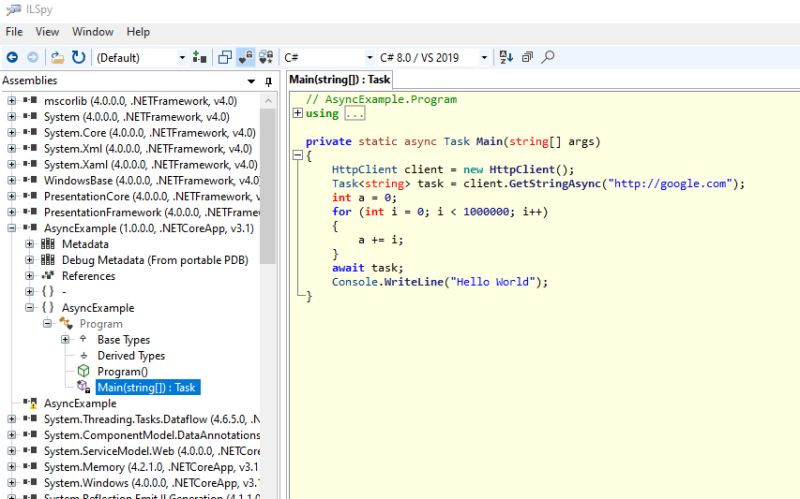The image size is (800, 499).
Task: Click the Debug Metadata table icon
Action: [x=48, y=260]
